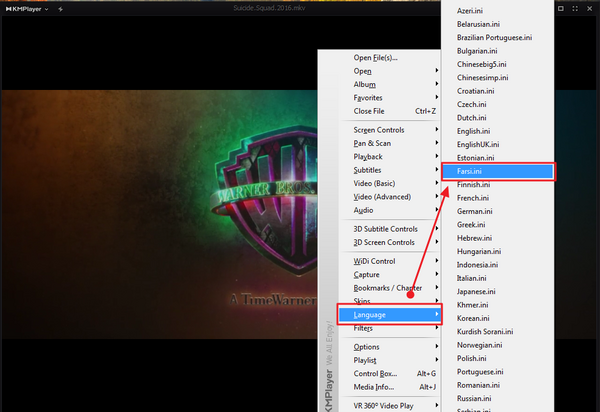Choose the highlighted Farsi.ini language

pyautogui.click(x=497, y=171)
